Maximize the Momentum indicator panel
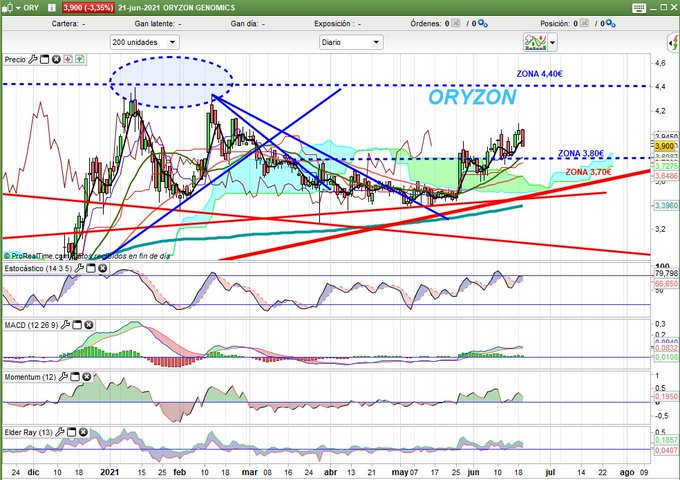Viewport: 680px width, 480px height. coord(75,377)
